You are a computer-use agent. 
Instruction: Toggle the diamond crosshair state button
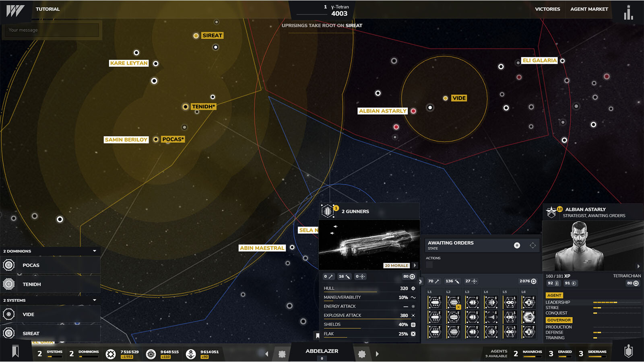(x=533, y=245)
